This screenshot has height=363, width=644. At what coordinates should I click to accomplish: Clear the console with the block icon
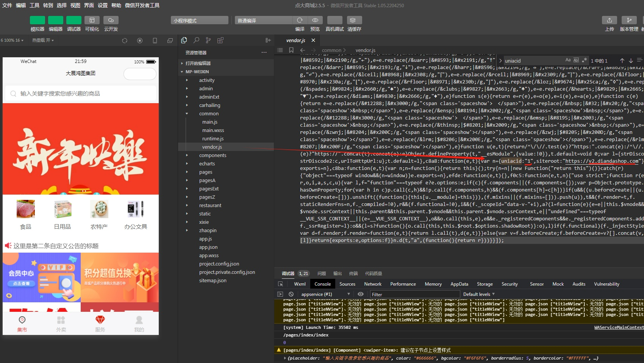[291, 294]
